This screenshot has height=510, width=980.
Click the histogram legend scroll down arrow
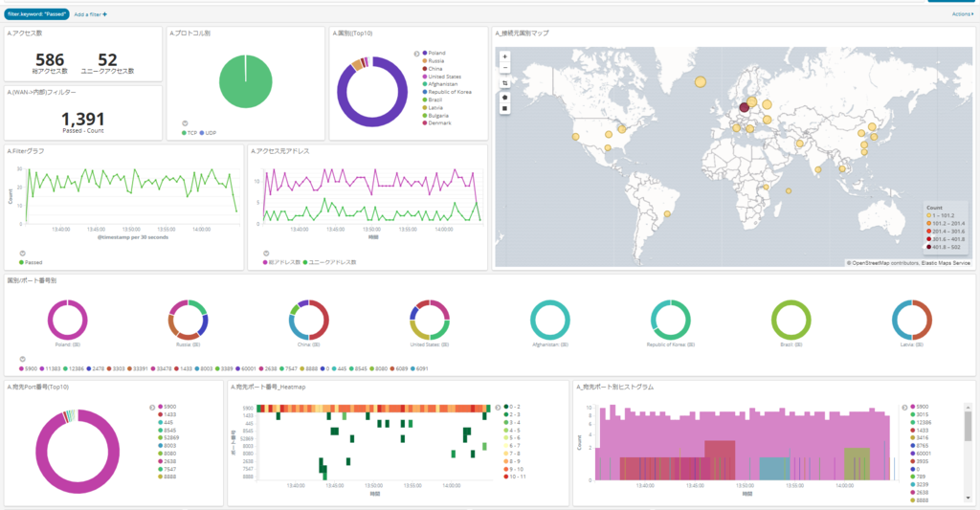tap(969, 498)
